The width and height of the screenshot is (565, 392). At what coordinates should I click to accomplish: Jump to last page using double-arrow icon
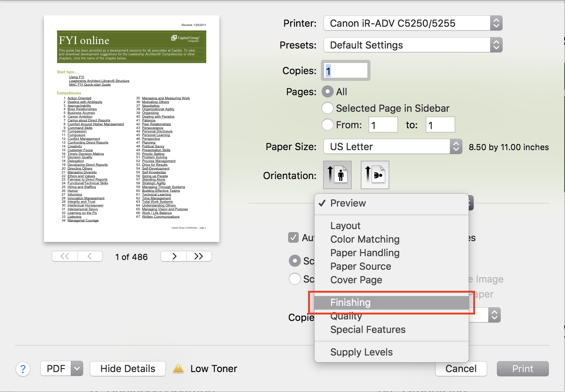(199, 256)
